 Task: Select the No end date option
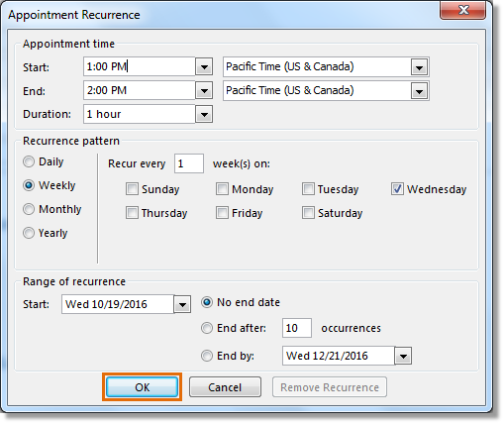point(207,302)
